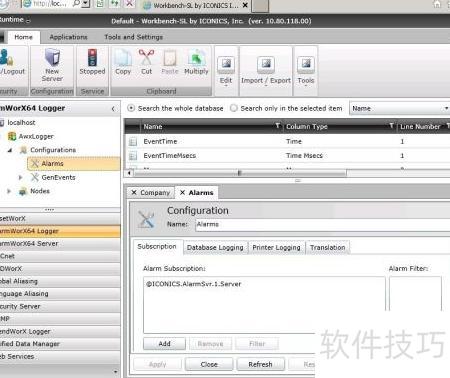The height and width of the screenshot is (378, 450).
Task: Open the Translation tab
Action: coord(328,248)
